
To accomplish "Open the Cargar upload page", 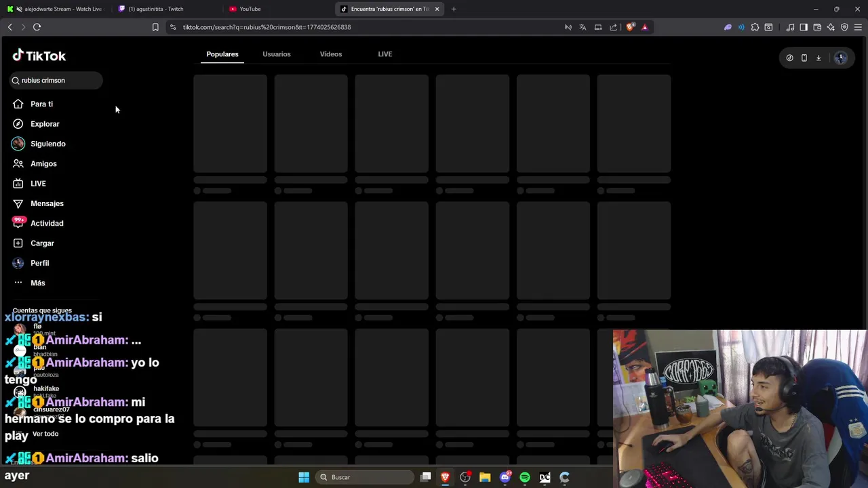I will [33, 243].
